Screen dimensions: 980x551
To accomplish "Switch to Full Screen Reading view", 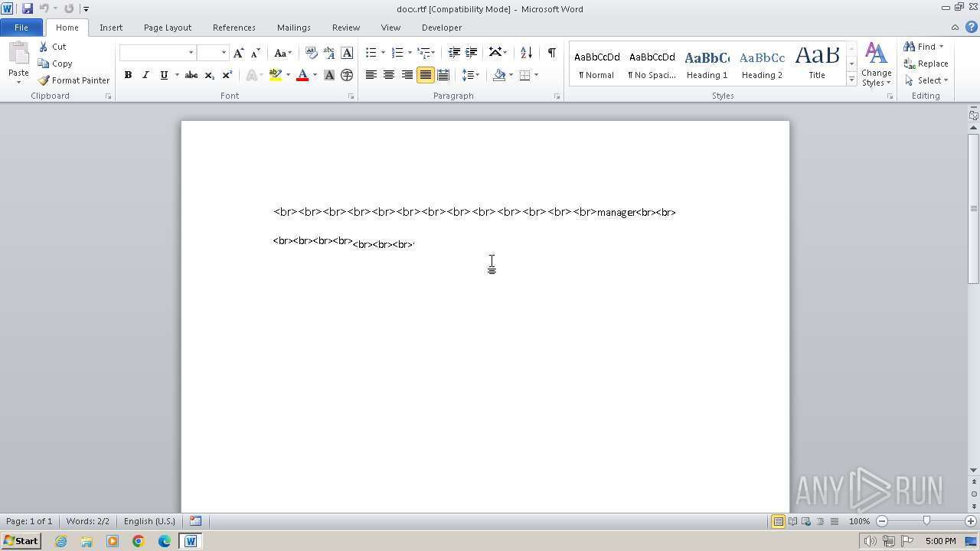I will (x=792, y=521).
